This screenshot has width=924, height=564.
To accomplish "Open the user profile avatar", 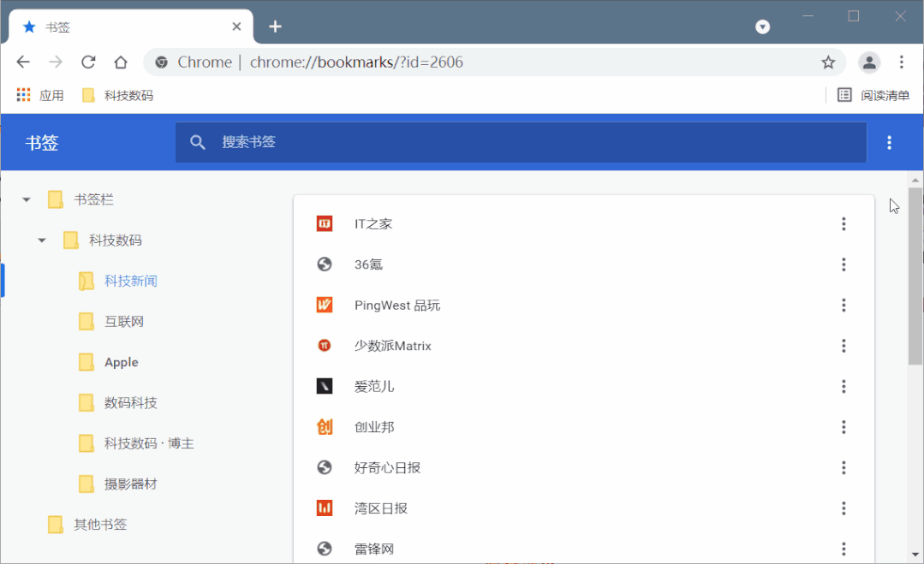I will click(869, 62).
